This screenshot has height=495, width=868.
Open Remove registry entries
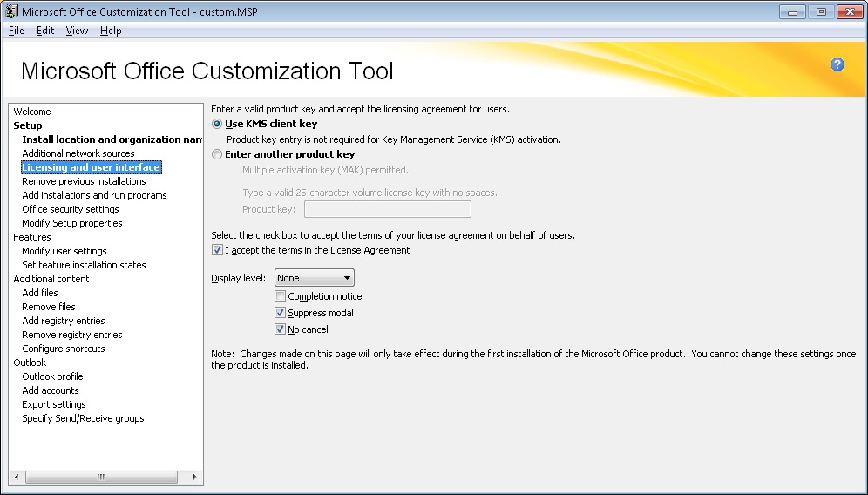[x=72, y=335]
